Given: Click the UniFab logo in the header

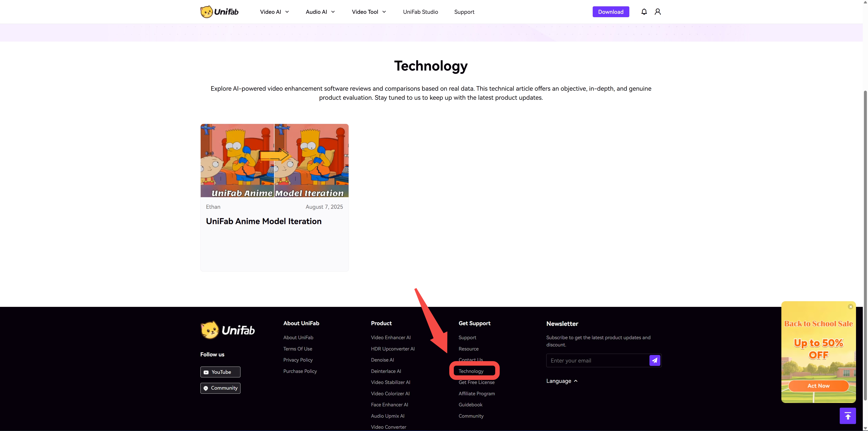Looking at the screenshot, I should pyautogui.click(x=219, y=12).
